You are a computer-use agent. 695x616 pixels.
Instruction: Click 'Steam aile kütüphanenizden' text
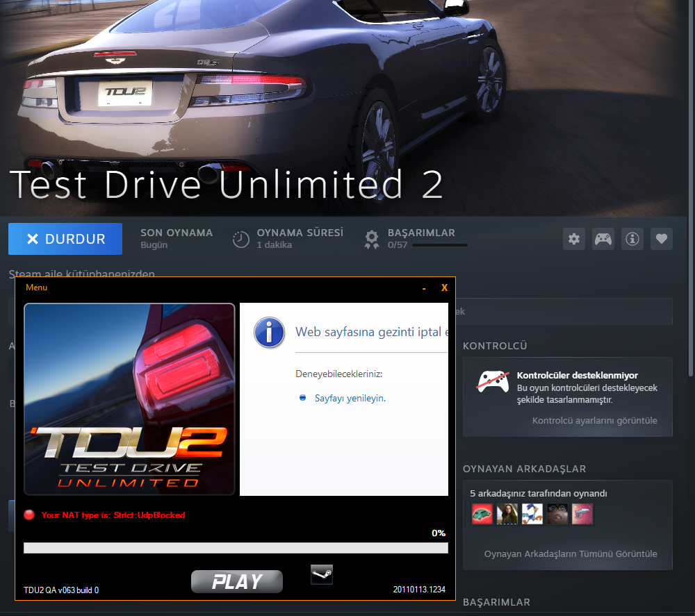click(81, 273)
